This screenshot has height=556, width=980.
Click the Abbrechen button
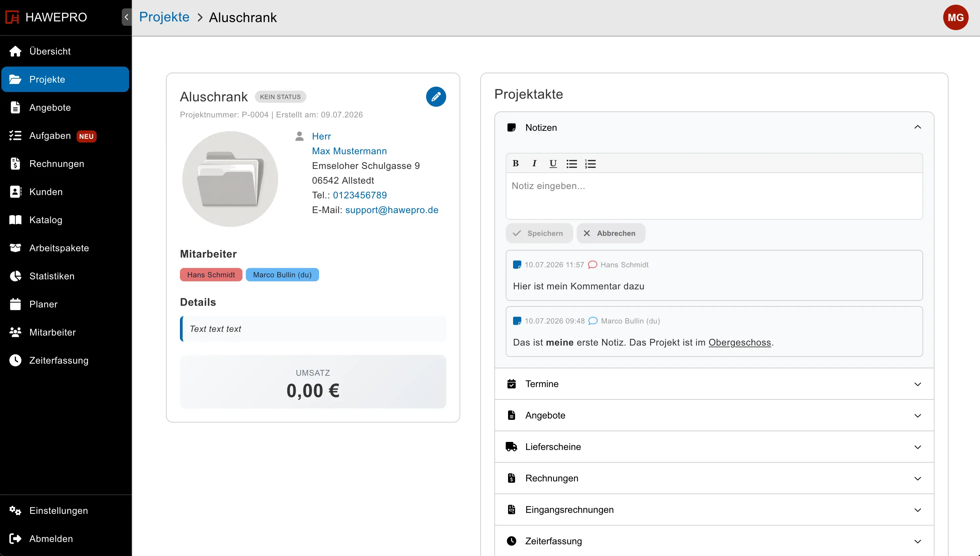click(611, 233)
